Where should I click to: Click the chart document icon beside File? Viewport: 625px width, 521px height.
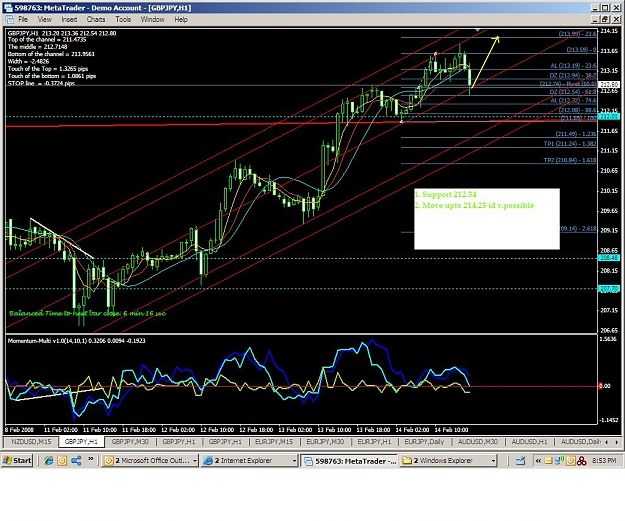tap(9, 19)
